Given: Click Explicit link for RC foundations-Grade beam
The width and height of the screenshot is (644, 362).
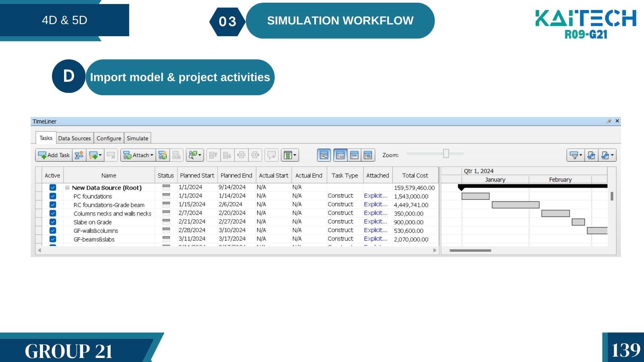Looking at the screenshot, I should [x=375, y=204].
